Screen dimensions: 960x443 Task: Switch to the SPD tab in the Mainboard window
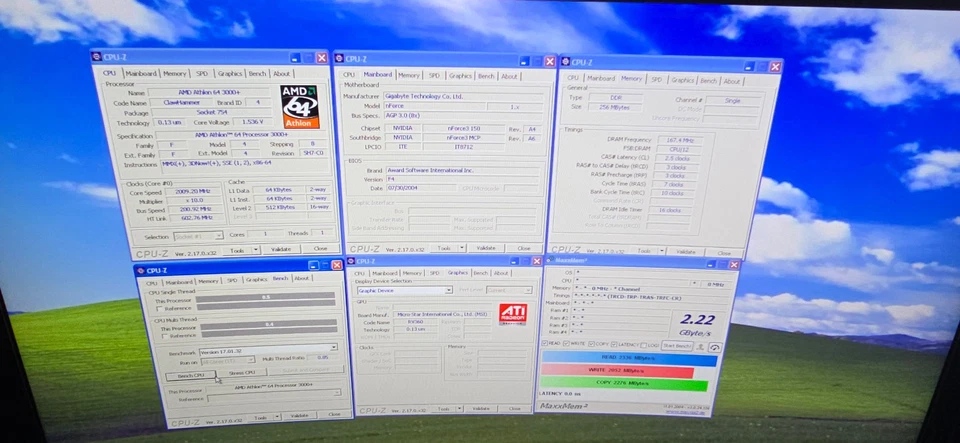(434, 76)
